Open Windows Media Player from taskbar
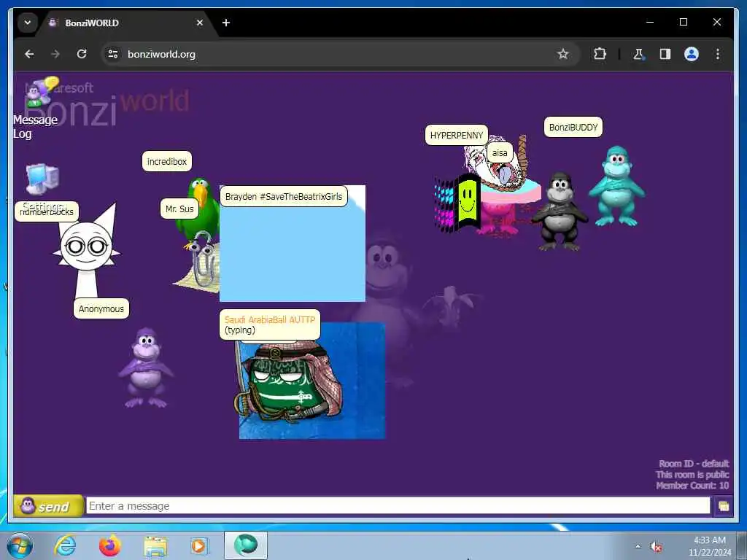 [198, 545]
